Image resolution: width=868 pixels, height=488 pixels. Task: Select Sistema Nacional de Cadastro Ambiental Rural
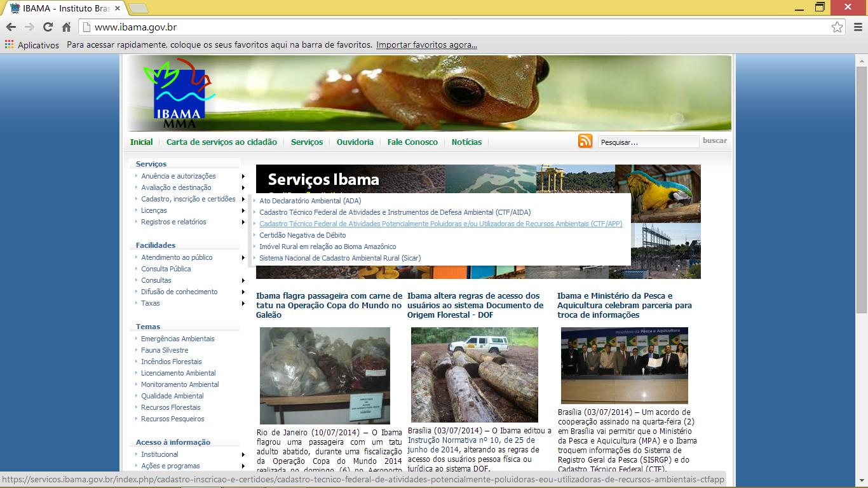coord(340,258)
